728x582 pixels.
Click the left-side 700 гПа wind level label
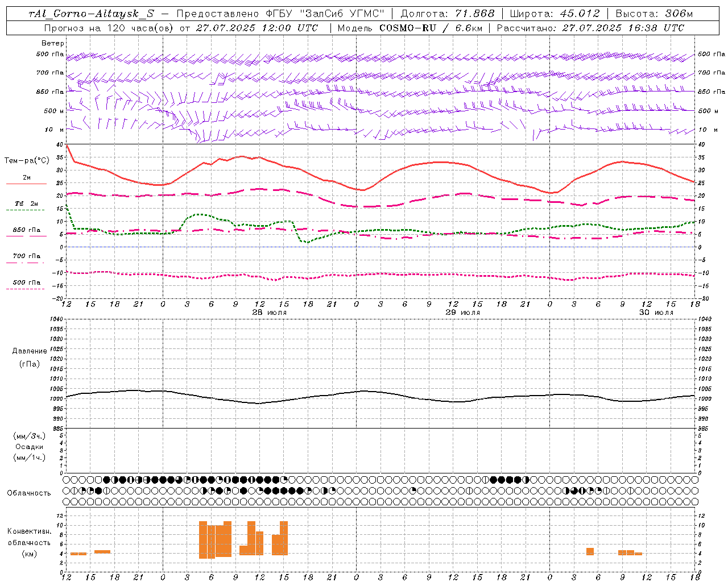pyautogui.click(x=50, y=73)
